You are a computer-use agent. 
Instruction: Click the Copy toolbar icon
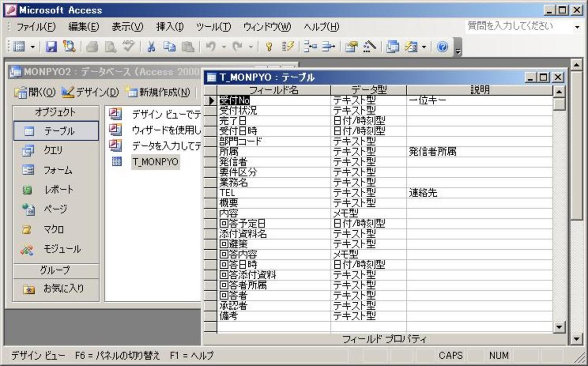click(x=170, y=47)
